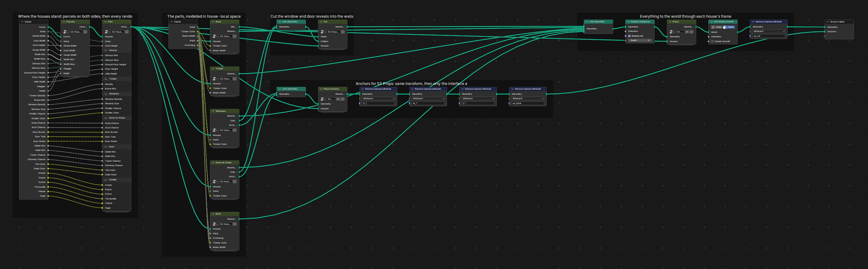Click SS Hous... group name on Roof node
Viewport: 868px width, 269px height.
(226, 224)
